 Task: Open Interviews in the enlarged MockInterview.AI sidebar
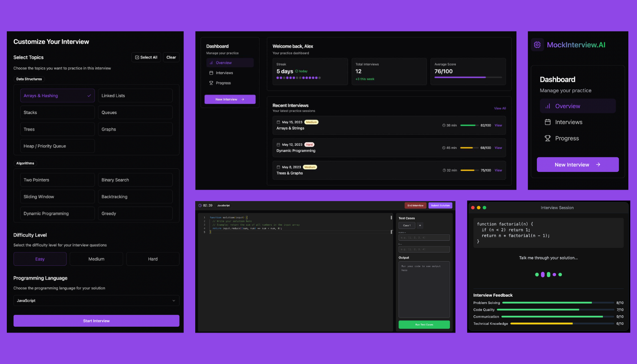click(578, 122)
